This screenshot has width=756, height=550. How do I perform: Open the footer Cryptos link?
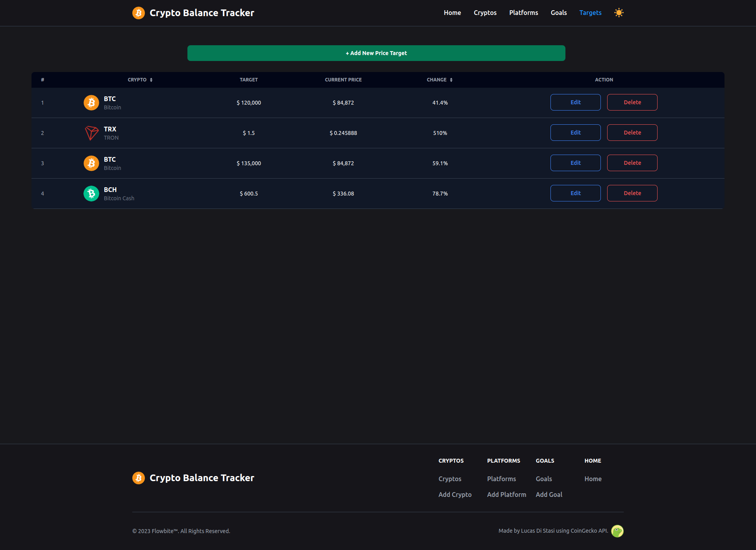pyautogui.click(x=450, y=479)
